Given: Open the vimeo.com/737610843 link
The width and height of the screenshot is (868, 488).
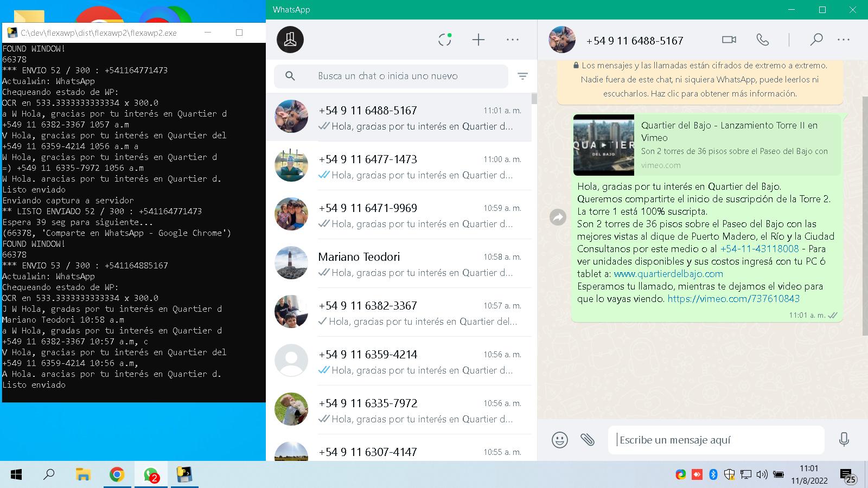Looking at the screenshot, I should pyautogui.click(x=733, y=299).
